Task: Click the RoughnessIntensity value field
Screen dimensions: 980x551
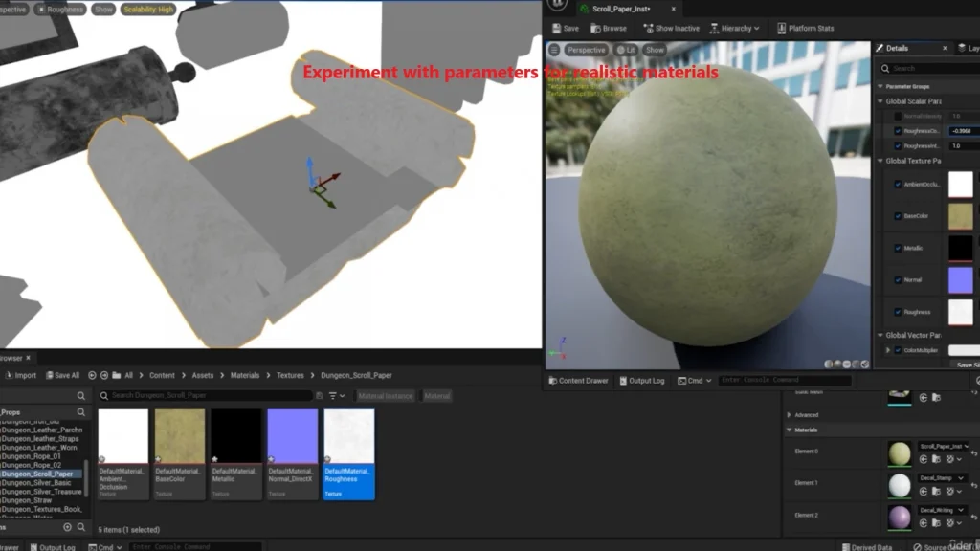Action: click(964, 146)
